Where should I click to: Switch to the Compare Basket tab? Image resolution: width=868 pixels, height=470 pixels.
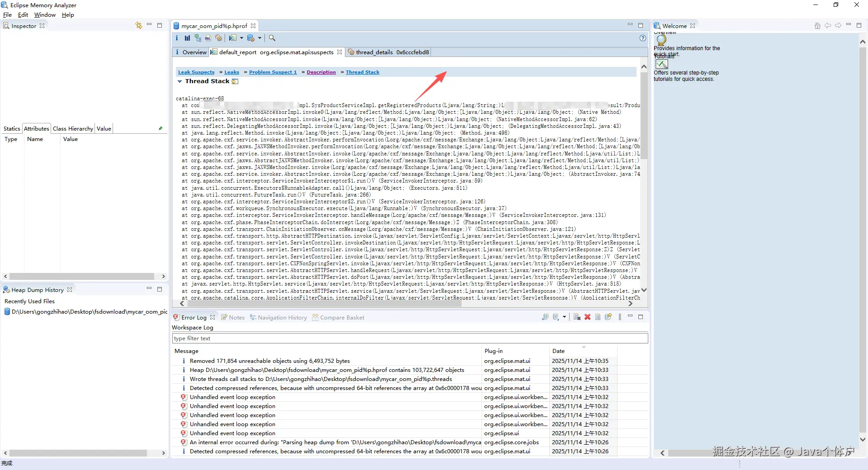coord(338,317)
